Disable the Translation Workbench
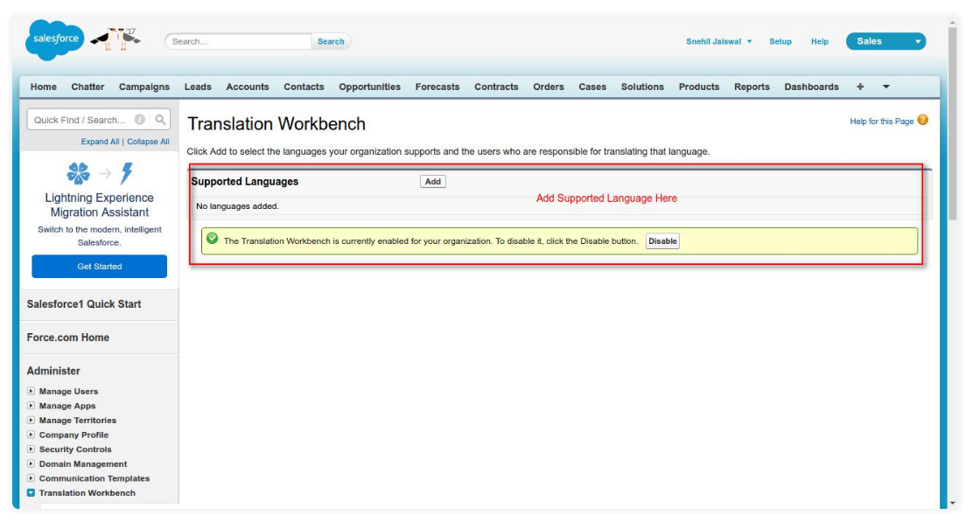Viewport: 980px width, 522px height. 662,241
